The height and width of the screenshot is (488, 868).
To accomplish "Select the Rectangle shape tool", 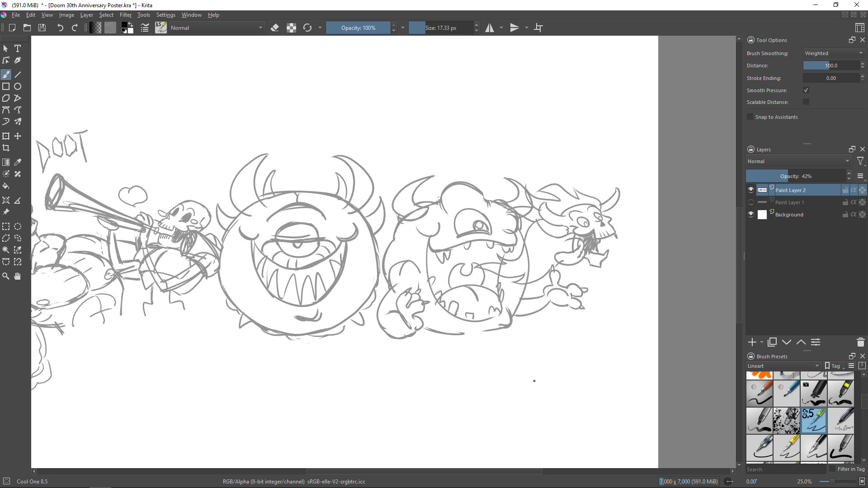I will (x=6, y=86).
